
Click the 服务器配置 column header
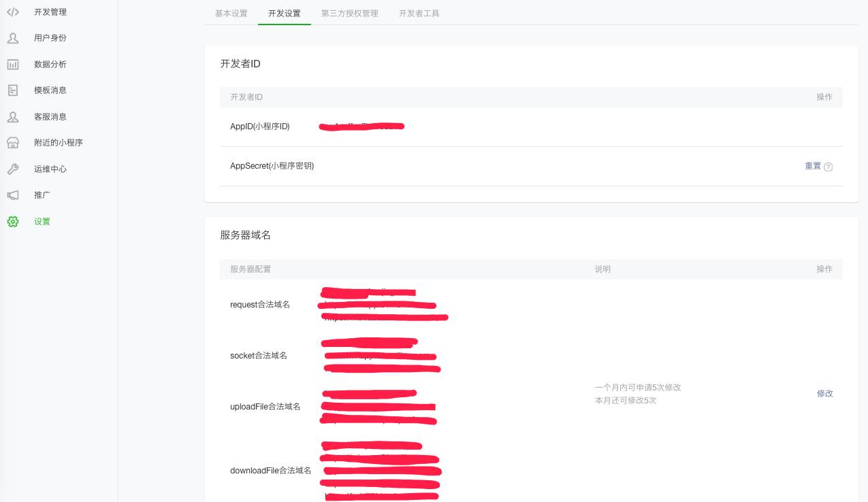(x=251, y=269)
